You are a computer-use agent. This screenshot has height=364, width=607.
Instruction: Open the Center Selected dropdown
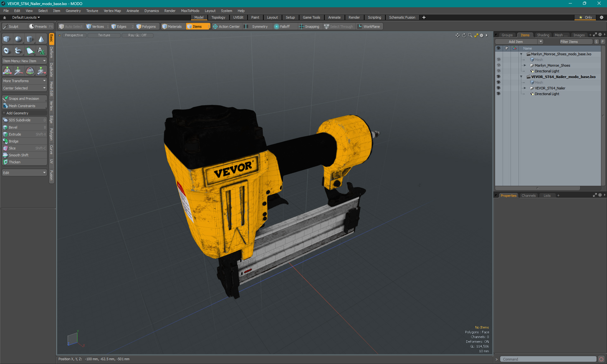coord(24,88)
